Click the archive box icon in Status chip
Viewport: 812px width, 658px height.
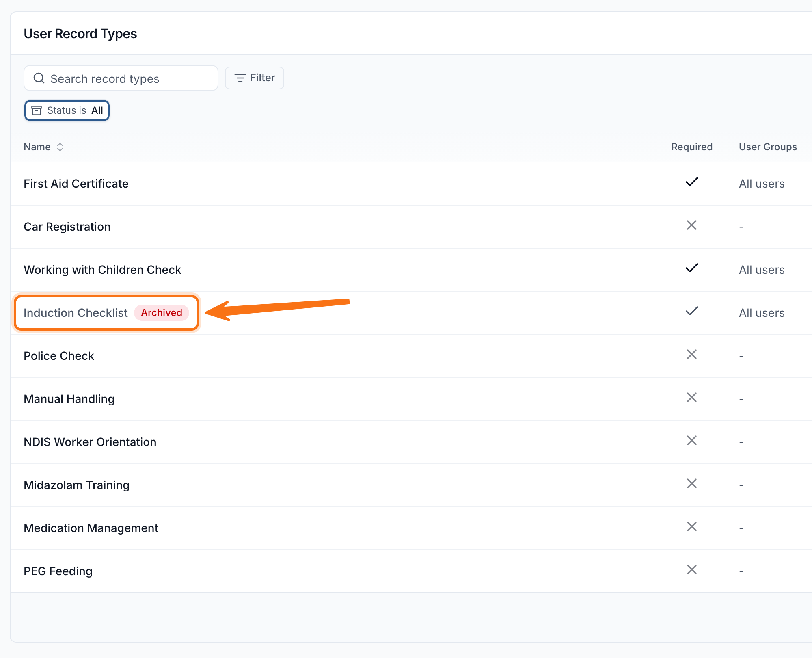click(37, 110)
